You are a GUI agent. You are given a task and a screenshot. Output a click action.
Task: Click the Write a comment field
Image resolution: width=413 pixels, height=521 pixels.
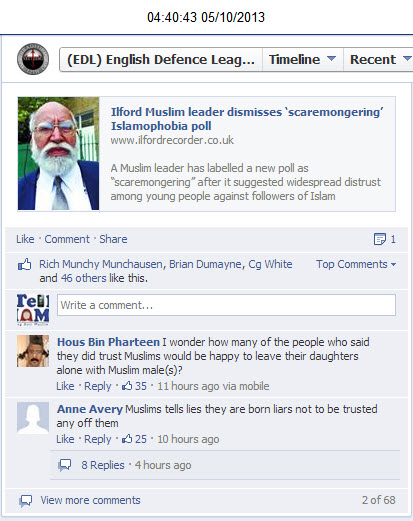click(x=226, y=305)
